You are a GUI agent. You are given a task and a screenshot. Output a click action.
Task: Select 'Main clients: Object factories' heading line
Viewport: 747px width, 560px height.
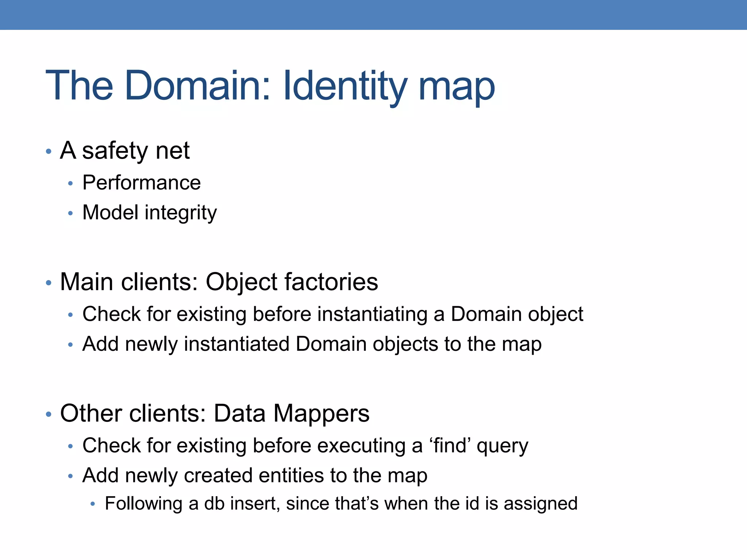(x=219, y=282)
